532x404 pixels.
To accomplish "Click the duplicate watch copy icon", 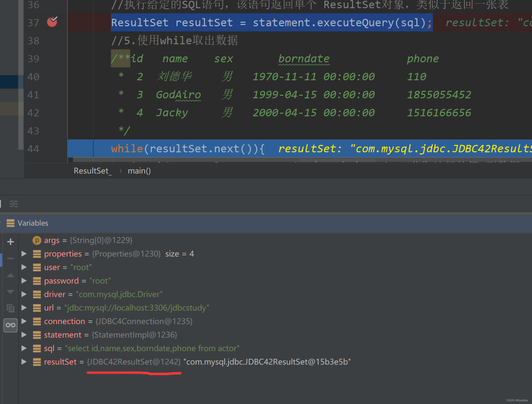I will 10,308.
